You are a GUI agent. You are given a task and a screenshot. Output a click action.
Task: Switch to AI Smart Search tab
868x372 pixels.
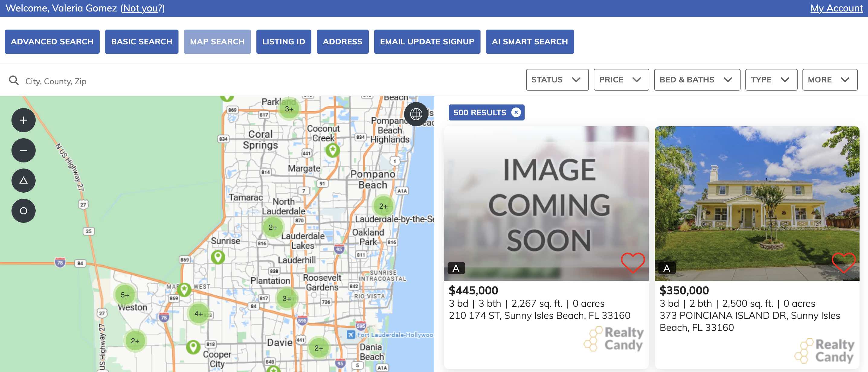529,41
